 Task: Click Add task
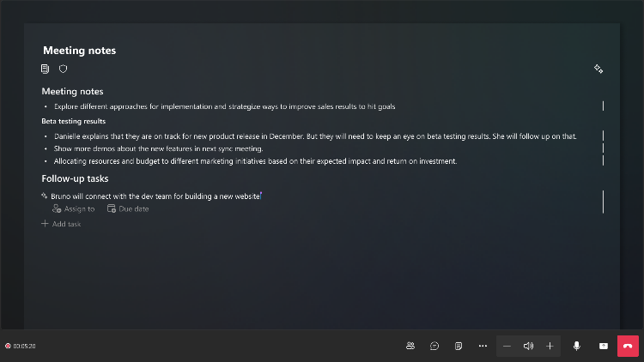tap(61, 224)
